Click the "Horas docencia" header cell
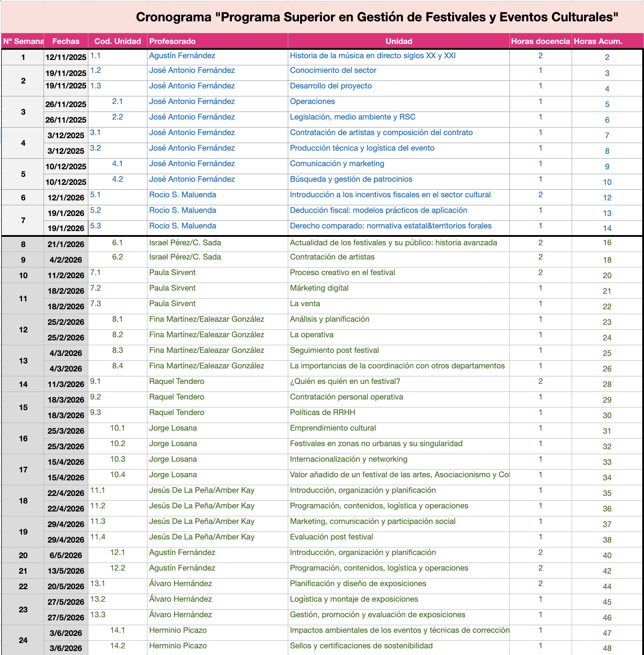This screenshot has width=644, height=655. [x=540, y=41]
